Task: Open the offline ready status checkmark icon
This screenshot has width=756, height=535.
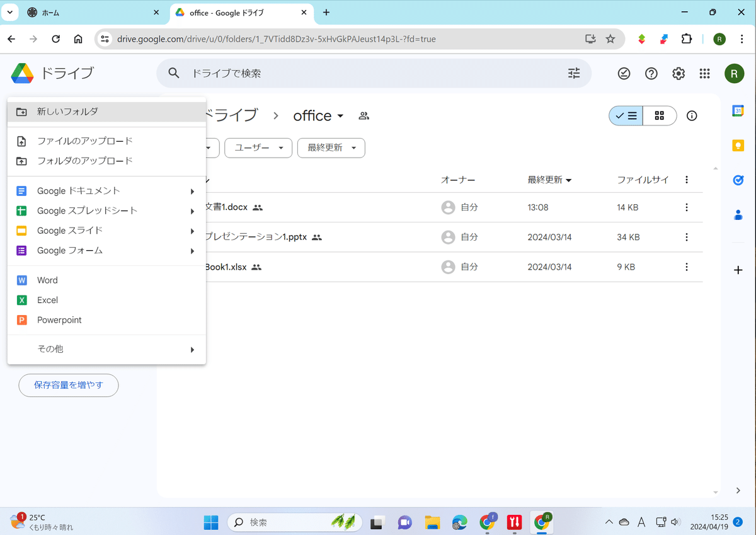Action: coord(624,74)
